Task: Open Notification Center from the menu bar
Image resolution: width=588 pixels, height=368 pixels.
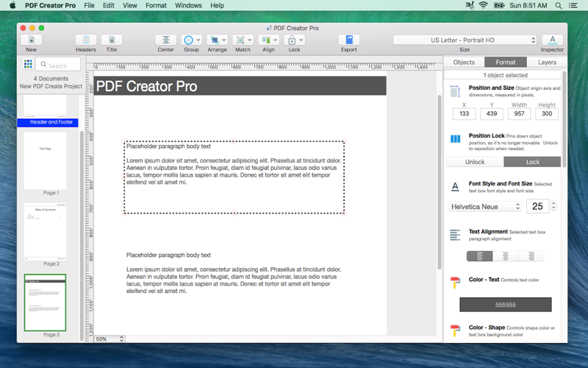Action: coord(573,6)
